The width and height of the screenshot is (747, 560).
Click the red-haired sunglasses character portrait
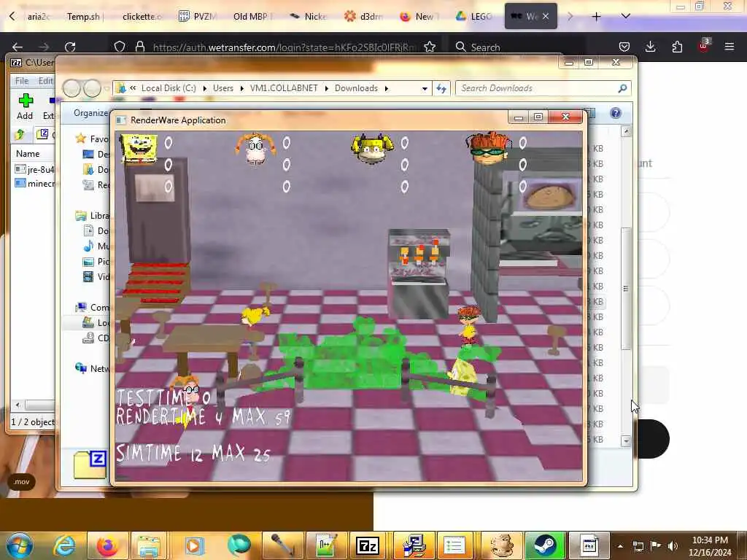(x=488, y=148)
